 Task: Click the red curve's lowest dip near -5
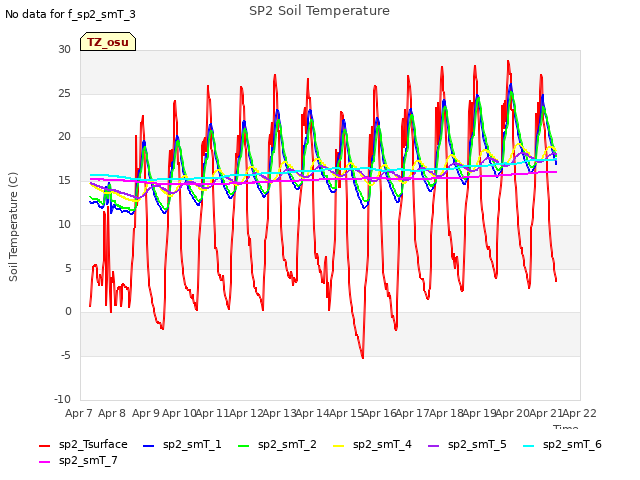(x=362, y=357)
